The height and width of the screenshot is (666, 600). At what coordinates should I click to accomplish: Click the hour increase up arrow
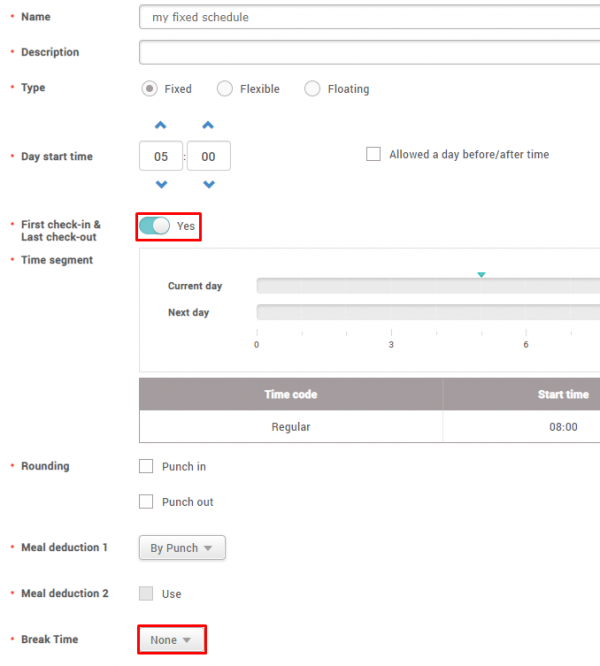click(x=161, y=125)
